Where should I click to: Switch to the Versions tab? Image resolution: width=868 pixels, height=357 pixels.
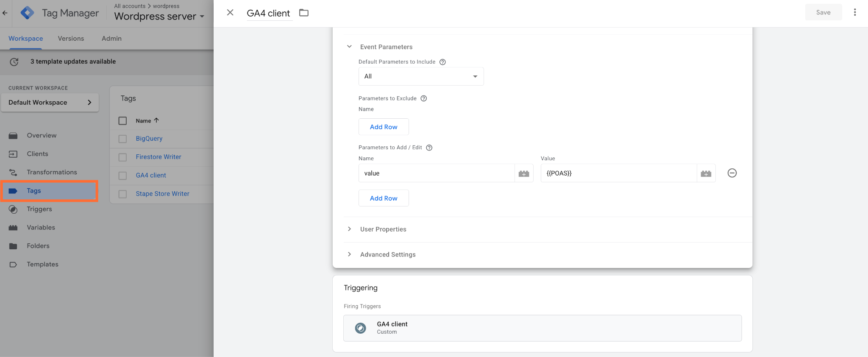pos(71,39)
